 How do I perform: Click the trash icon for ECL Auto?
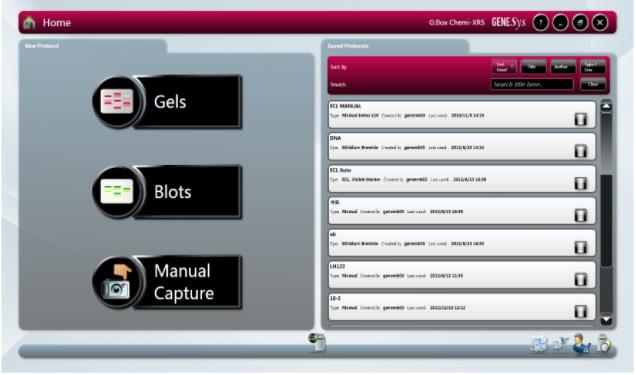click(580, 183)
